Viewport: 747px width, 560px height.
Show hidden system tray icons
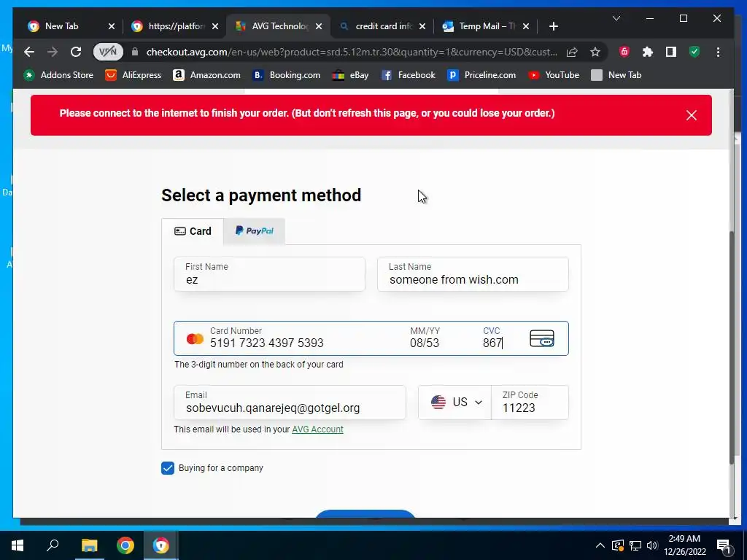click(600, 545)
